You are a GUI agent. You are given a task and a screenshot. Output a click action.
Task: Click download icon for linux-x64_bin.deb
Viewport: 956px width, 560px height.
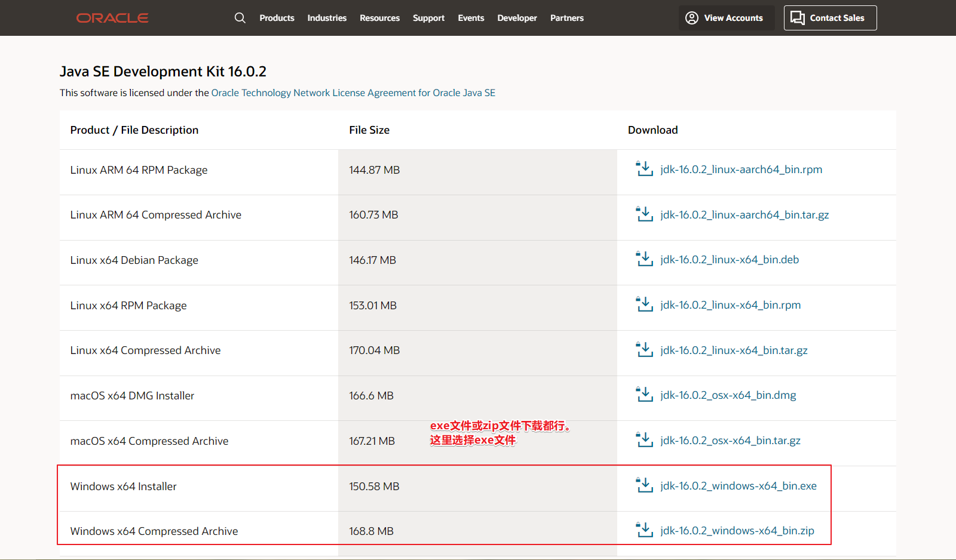click(x=644, y=259)
